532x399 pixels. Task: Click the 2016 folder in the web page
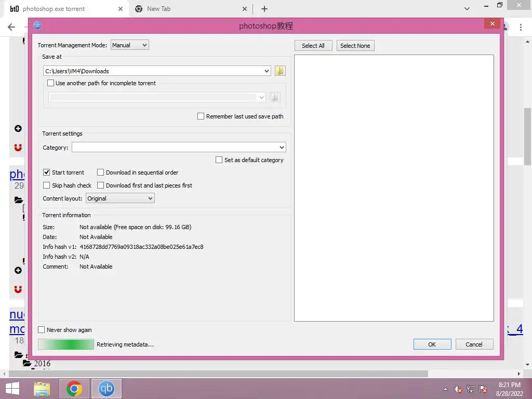point(37,364)
